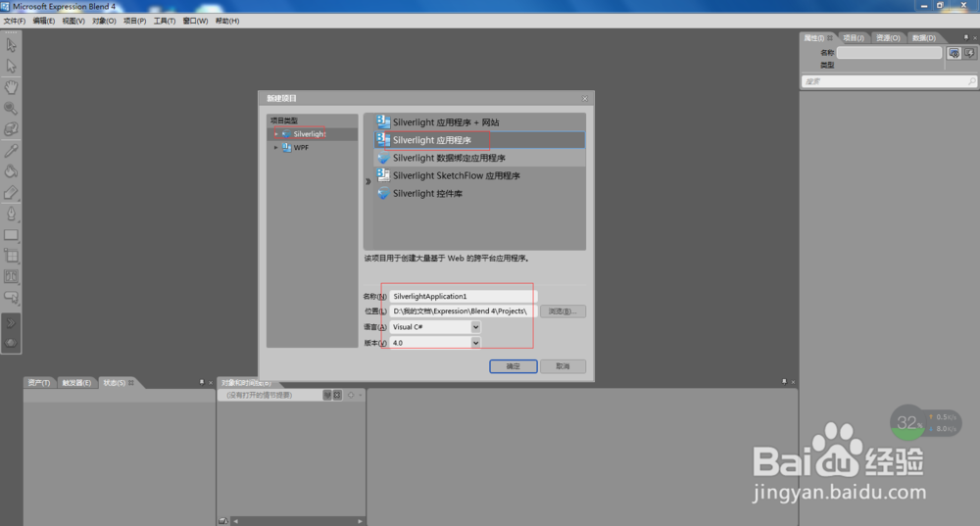Select the Pen tool
Viewport: 980px width, 526px height.
pos(11,215)
